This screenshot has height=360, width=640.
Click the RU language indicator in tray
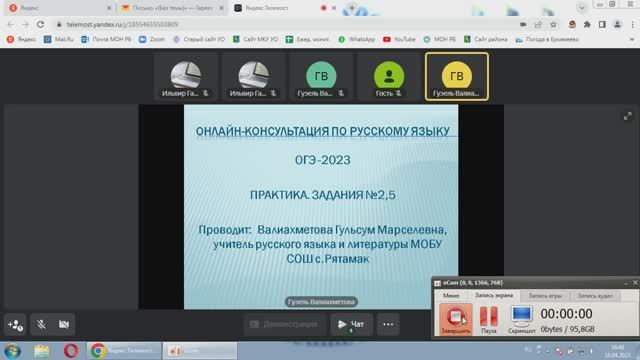(x=528, y=349)
